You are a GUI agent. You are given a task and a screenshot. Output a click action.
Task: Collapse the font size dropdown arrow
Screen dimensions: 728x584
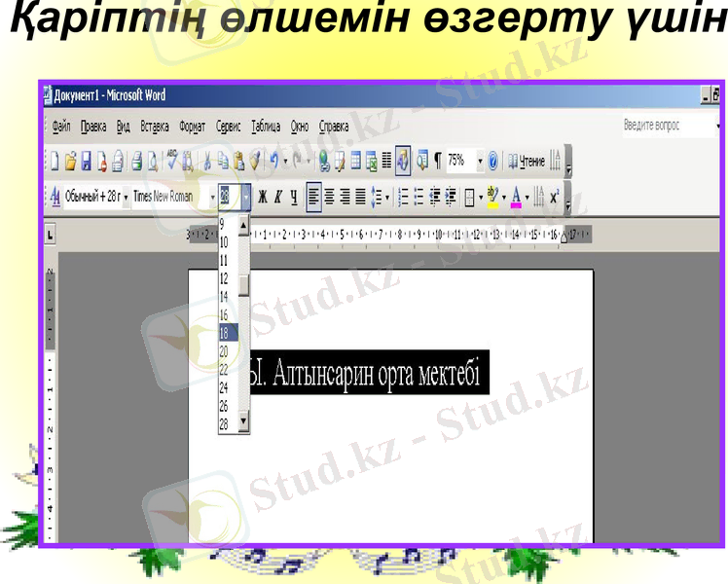(x=246, y=197)
